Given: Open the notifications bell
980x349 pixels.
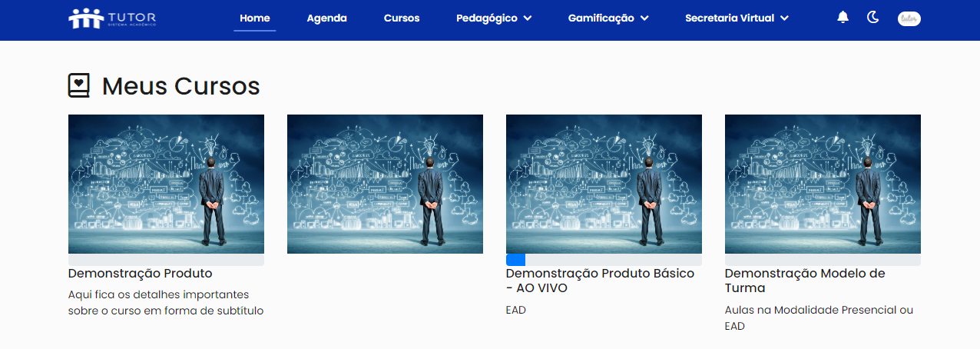Looking at the screenshot, I should 843,17.
